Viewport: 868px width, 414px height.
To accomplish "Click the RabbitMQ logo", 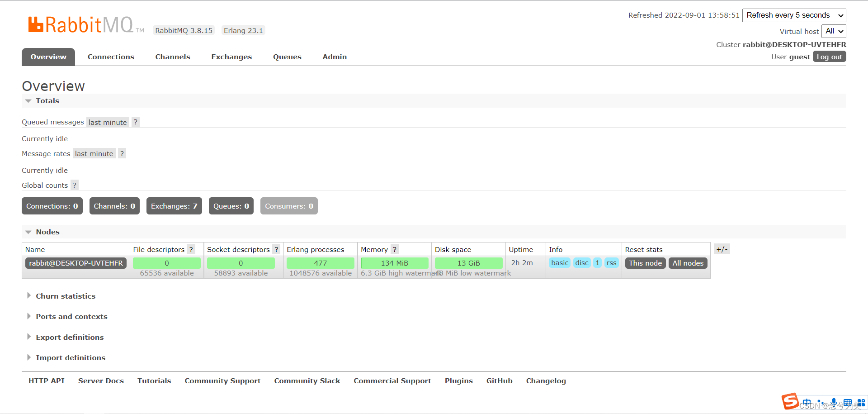I will point(85,24).
